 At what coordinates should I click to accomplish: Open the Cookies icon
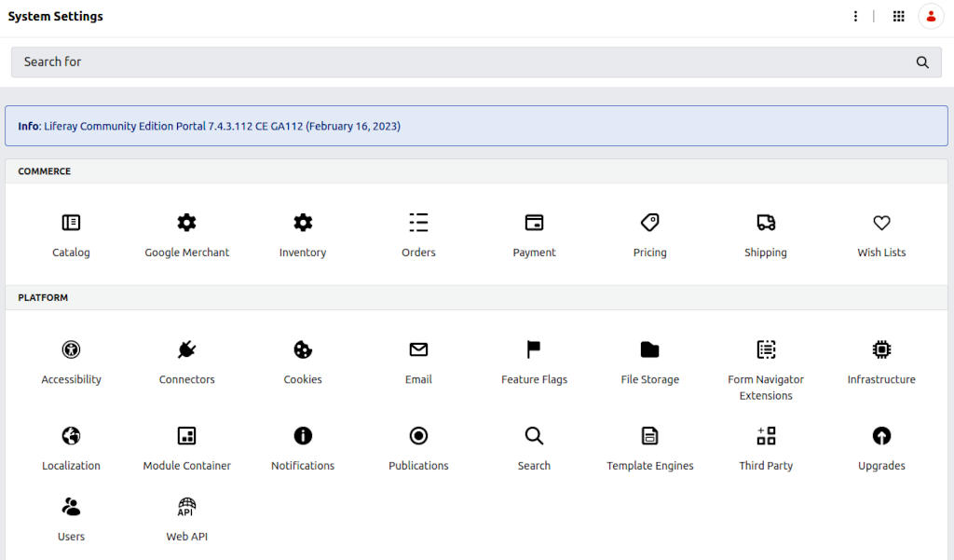(x=303, y=349)
